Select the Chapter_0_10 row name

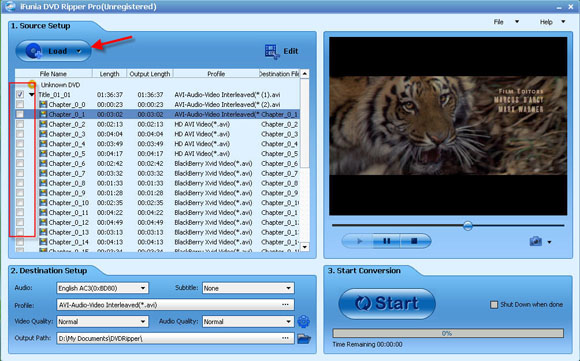(x=69, y=203)
